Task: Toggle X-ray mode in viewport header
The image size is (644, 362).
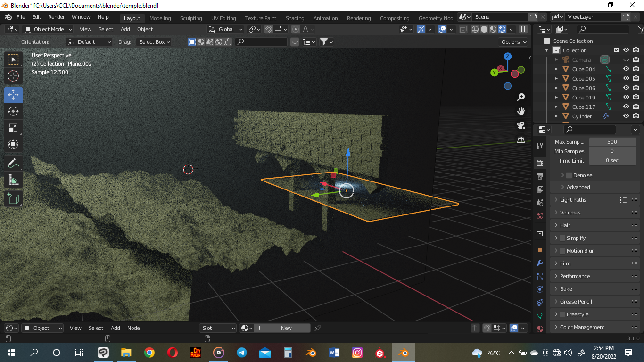Action: click(463, 29)
